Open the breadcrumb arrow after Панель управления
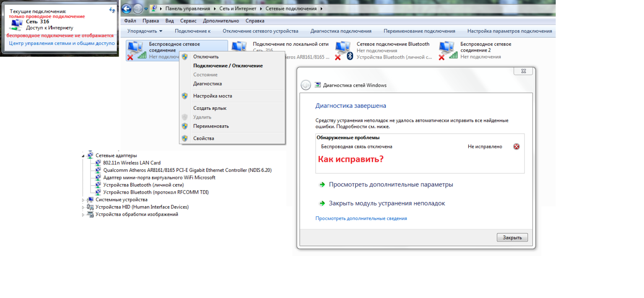The width and height of the screenshot is (644, 298). [x=215, y=8]
